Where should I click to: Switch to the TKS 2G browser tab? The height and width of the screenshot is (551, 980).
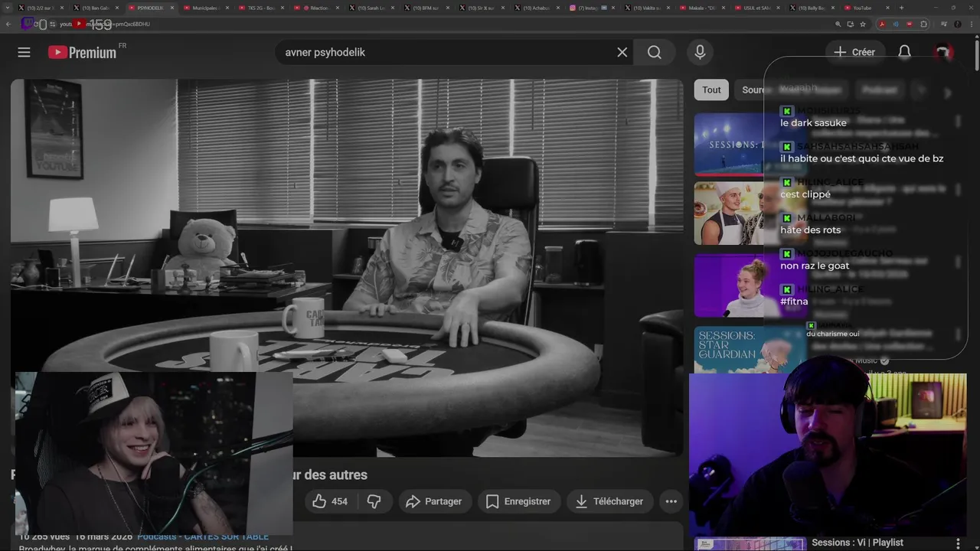click(261, 8)
